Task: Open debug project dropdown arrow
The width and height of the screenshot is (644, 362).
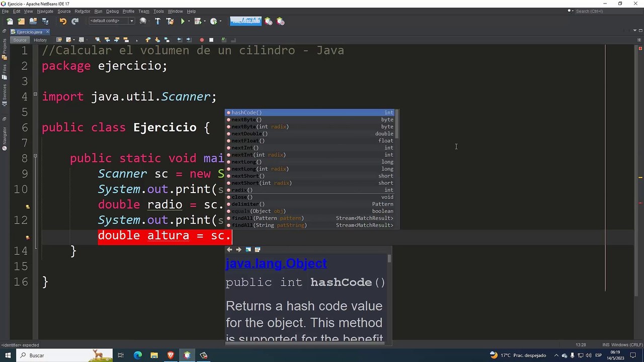Action: coord(204,21)
